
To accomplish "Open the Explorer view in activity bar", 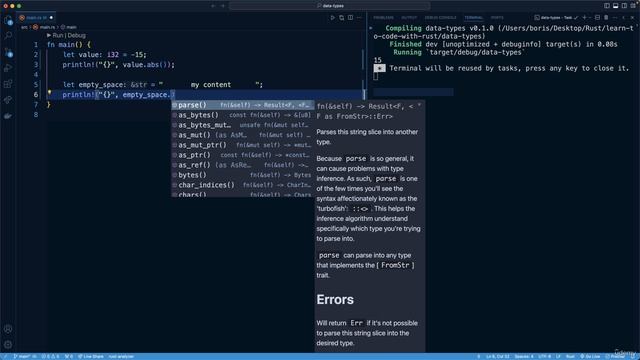I will point(8,20).
